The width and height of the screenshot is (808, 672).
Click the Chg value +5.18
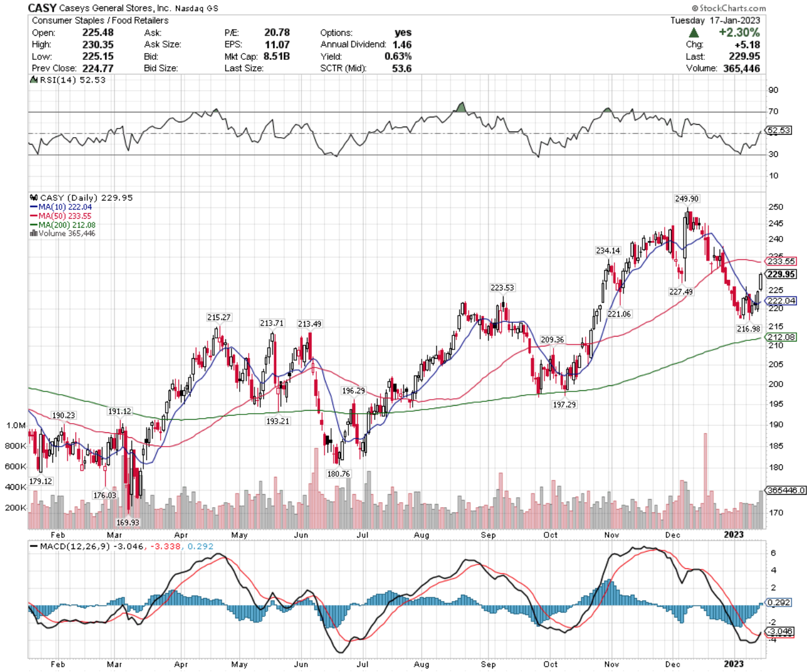pos(747,44)
